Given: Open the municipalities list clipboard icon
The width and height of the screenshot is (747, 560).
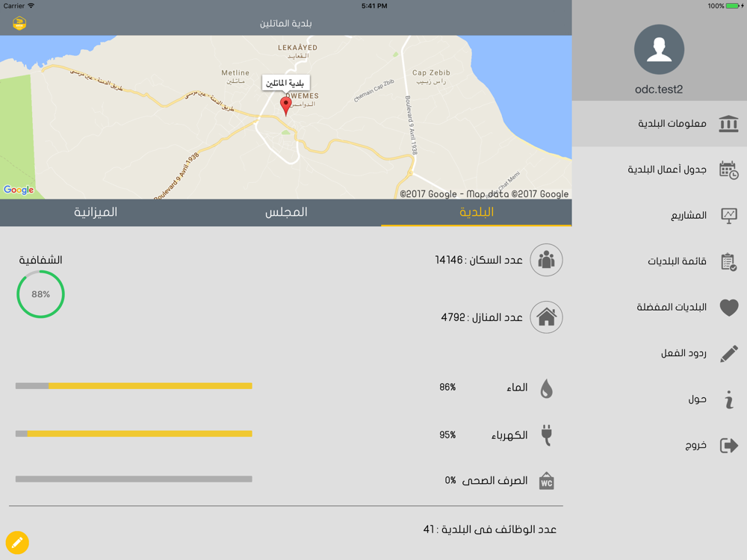Looking at the screenshot, I should point(729,261).
